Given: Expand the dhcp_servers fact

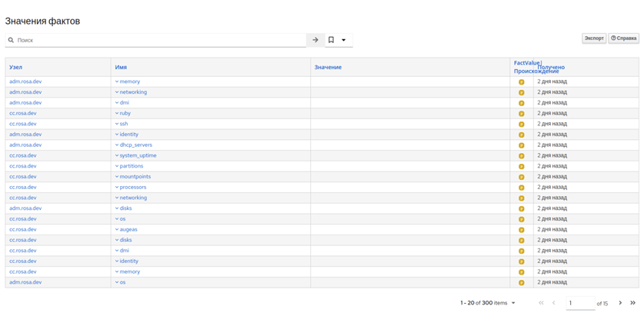Looking at the screenshot, I should pos(135,145).
